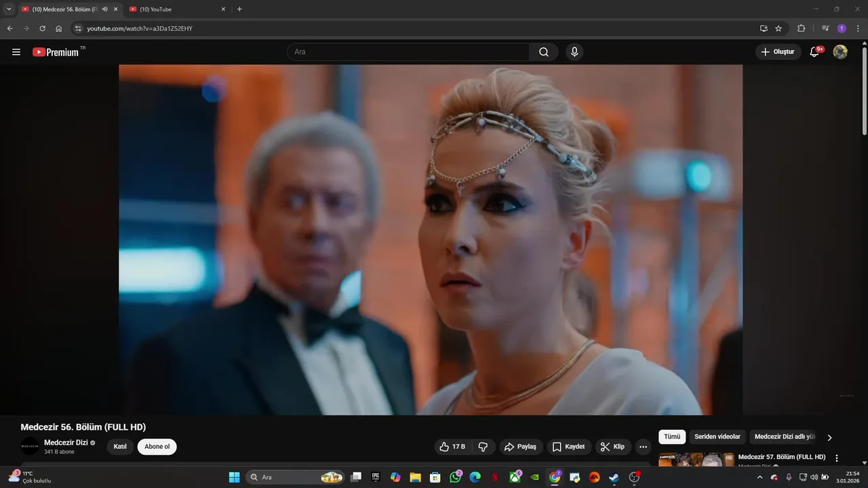Bookmark this page with the star
Image resolution: width=868 pixels, height=488 pixels.
778,28
